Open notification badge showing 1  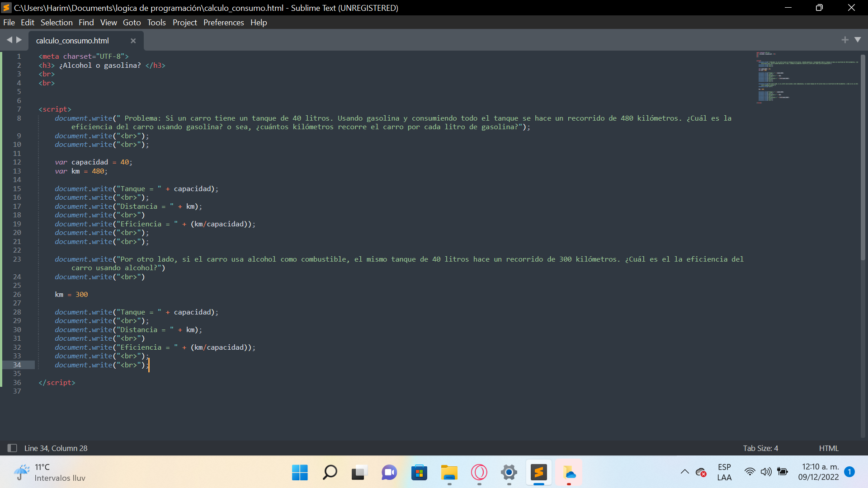coord(849,472)
